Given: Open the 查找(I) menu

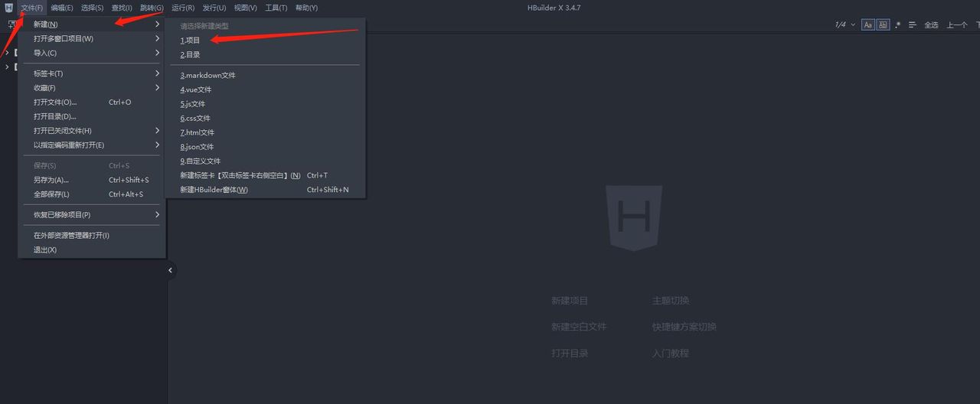Looking at the screenshot, I should click(x=122, y=8).
